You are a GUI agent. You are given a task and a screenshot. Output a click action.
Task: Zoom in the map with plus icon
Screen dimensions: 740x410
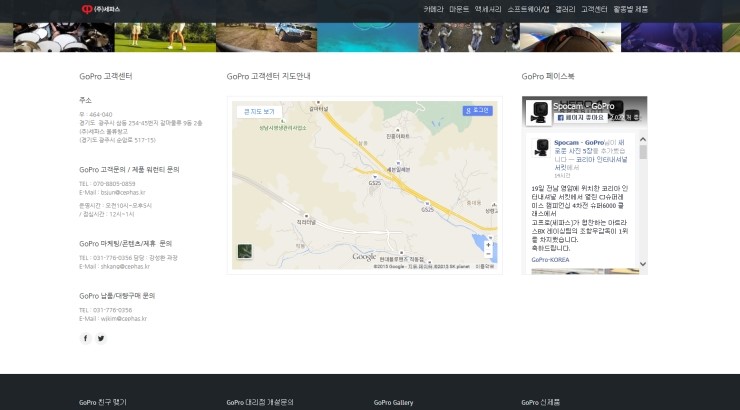[488, 245]
